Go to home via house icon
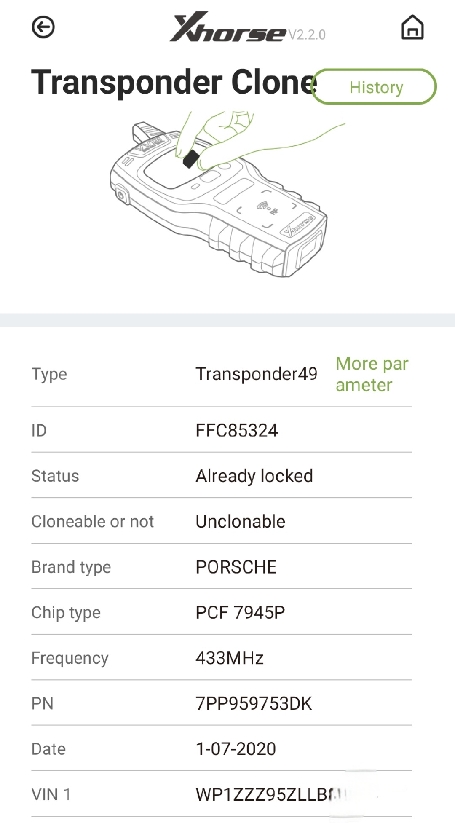Viewport: 455px width, 823px height. click(412, 27)
